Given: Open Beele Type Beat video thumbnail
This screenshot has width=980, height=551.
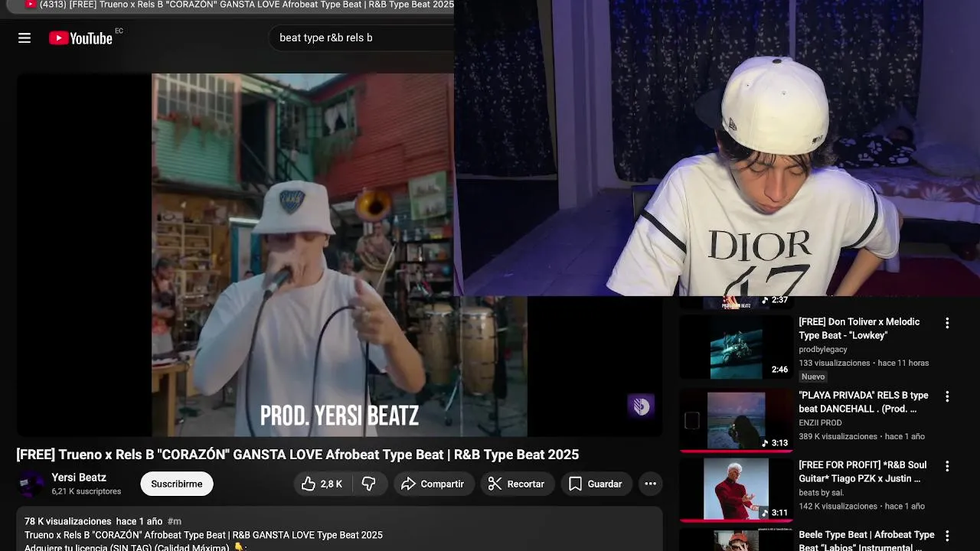Looking at the screenshot, I should [736, 540].
